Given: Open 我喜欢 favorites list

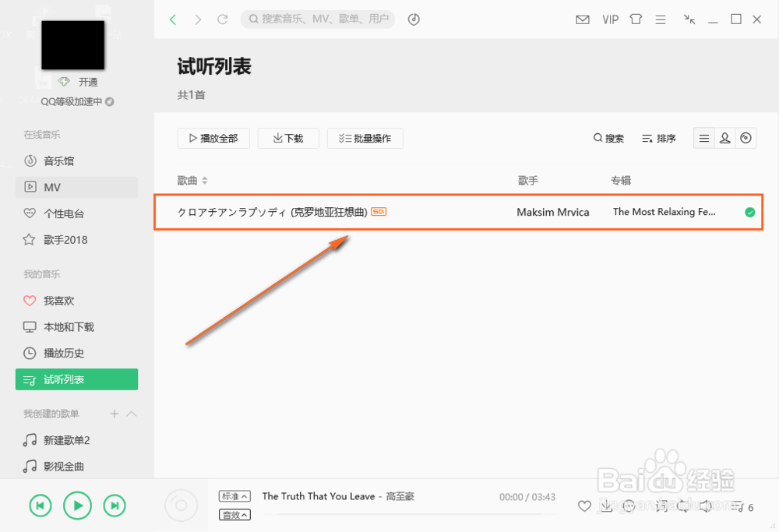Looking at the screenshot, I should tap(76, 301).
